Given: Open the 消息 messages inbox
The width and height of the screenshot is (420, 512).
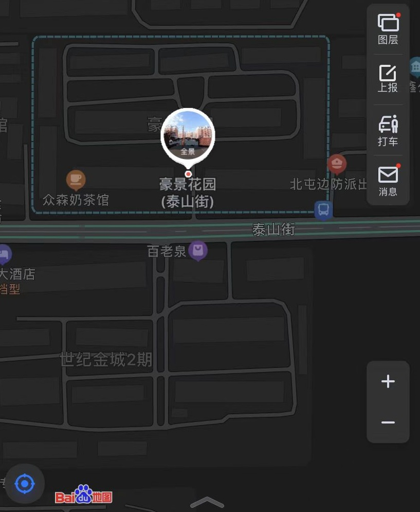Looking at the screenshot, I should click(x=388, y=180).
